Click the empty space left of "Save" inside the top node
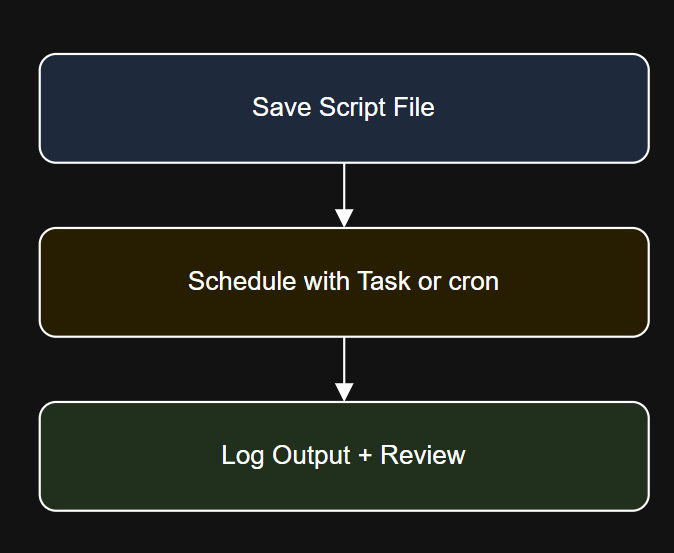The height and width of the screenshot is (553, 674). pyautogui.click(x=146, y=108)
